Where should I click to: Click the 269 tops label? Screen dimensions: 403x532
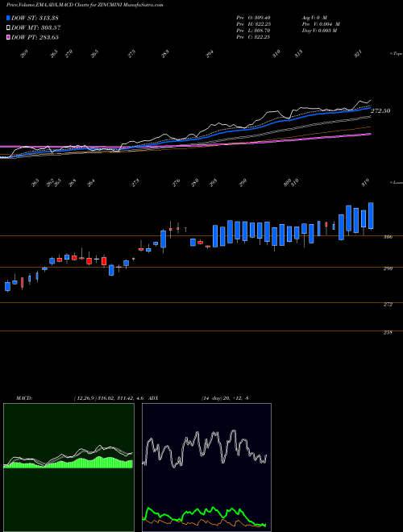click(x=23, y=54)
